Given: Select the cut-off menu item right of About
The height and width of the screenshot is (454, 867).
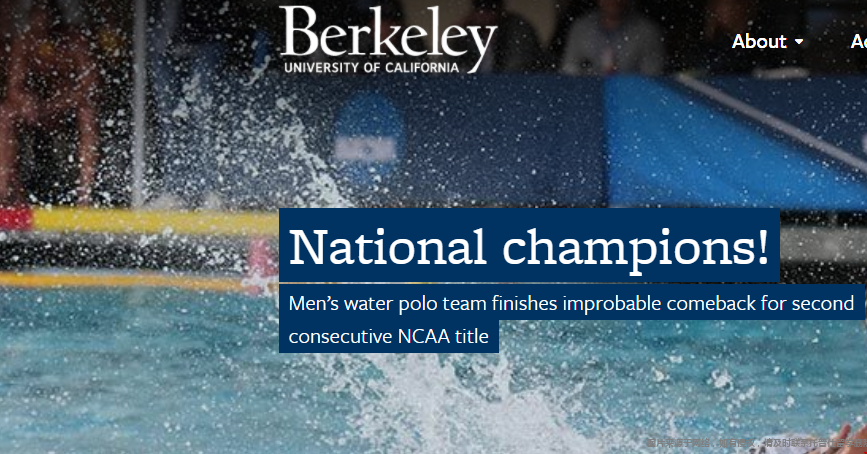Looking at the screenshot, I should [x=858, y=41].
